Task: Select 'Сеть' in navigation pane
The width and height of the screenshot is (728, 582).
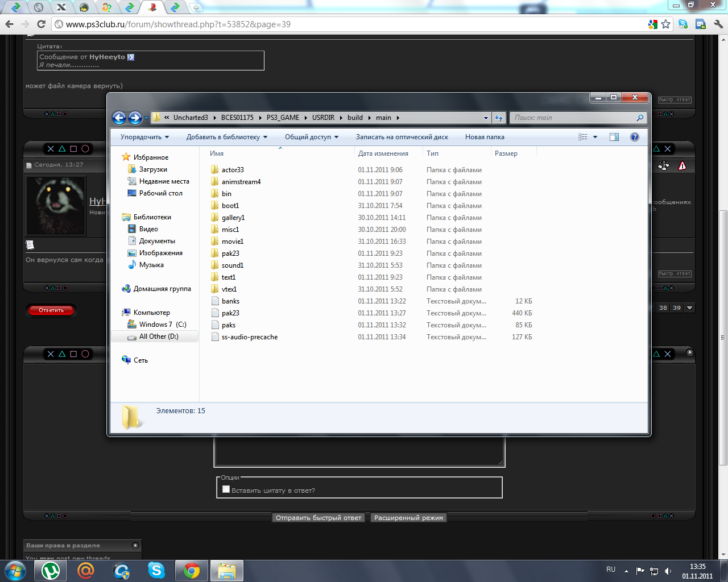Action: pyautogui.click(x=140, y=360)
